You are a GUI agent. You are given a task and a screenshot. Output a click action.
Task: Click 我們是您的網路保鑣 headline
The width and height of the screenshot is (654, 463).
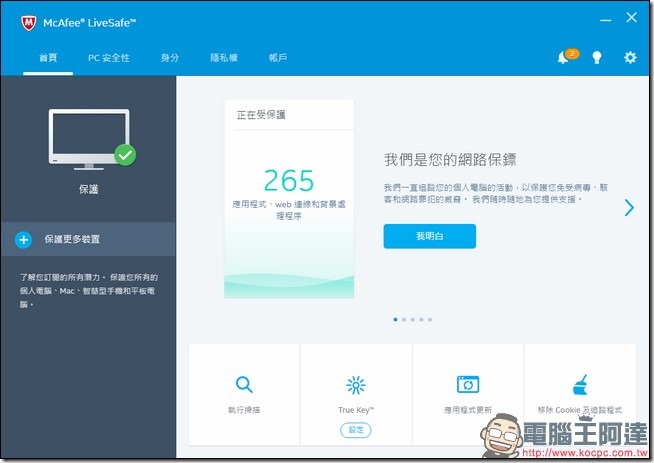point(450,159)
